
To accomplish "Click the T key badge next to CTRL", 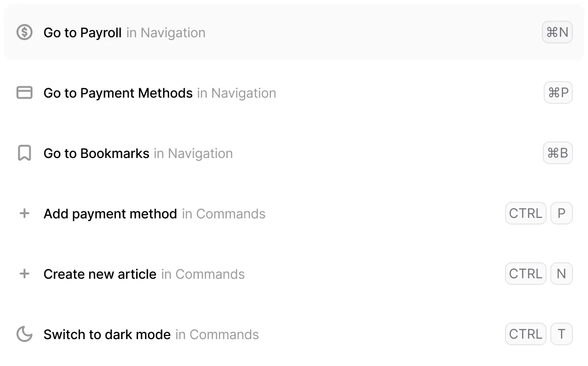I will click(561, 334).
